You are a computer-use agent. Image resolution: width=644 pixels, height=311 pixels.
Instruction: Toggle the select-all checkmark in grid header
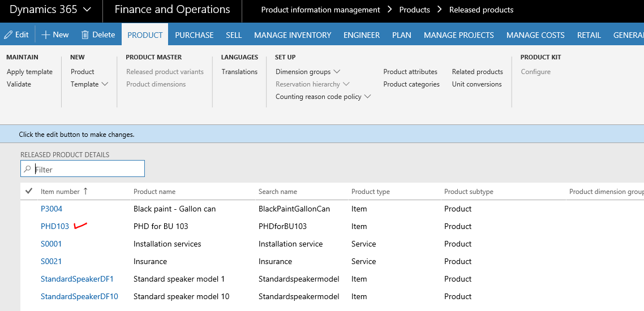coord(29,191)
